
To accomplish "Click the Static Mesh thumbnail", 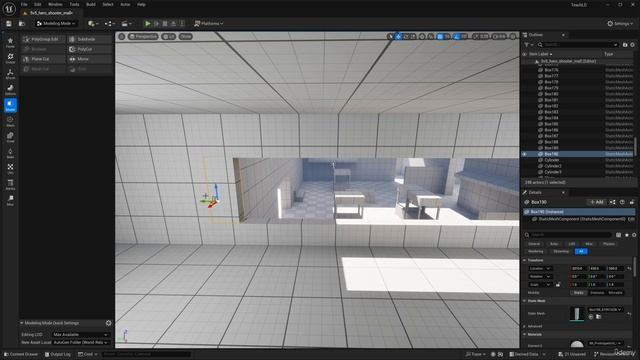I will [x=577, y=314].
